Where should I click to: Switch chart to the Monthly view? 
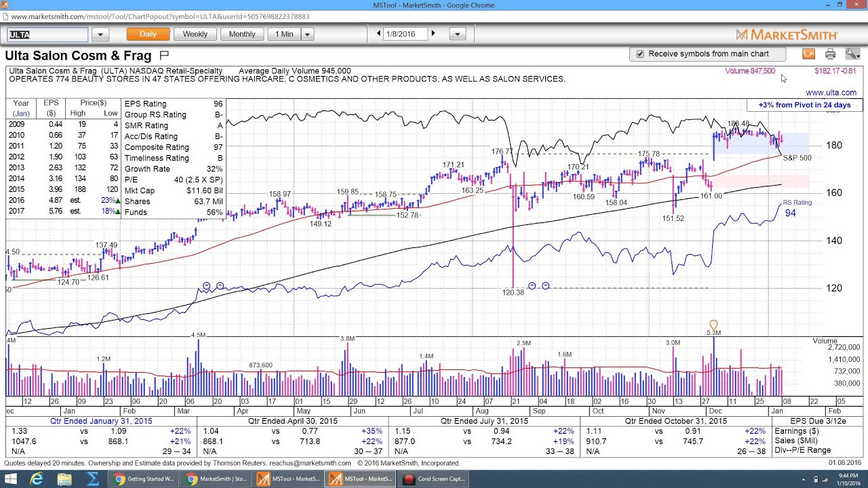[x=242, y=34]
